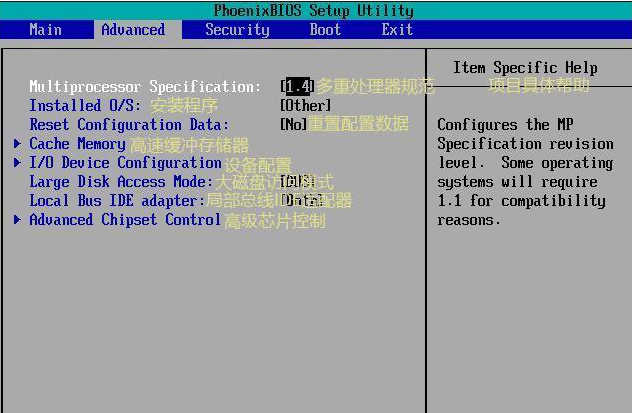The width and height of the screenshot is (632, 413).
Task: Click the triangle beside I/O Device Configuration
Action: pos(18,163)
